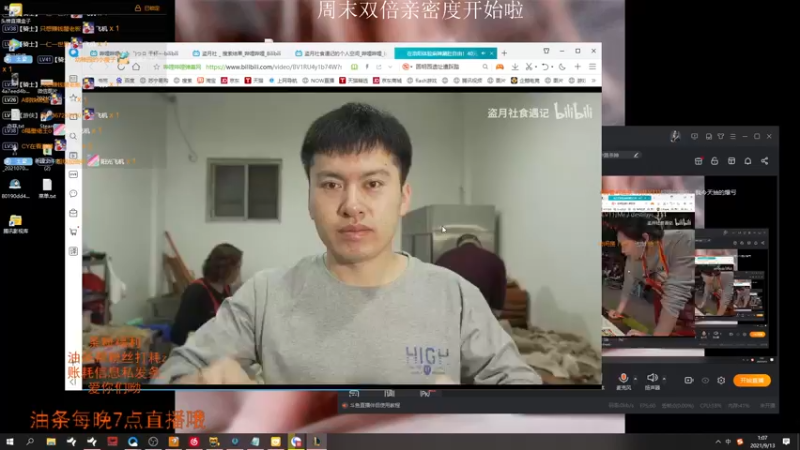Open the NOW直播 bookmark

point(318,81)
